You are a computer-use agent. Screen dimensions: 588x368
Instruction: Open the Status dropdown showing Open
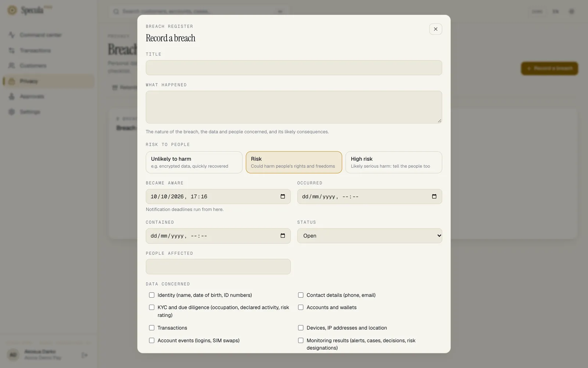point(370,236)
